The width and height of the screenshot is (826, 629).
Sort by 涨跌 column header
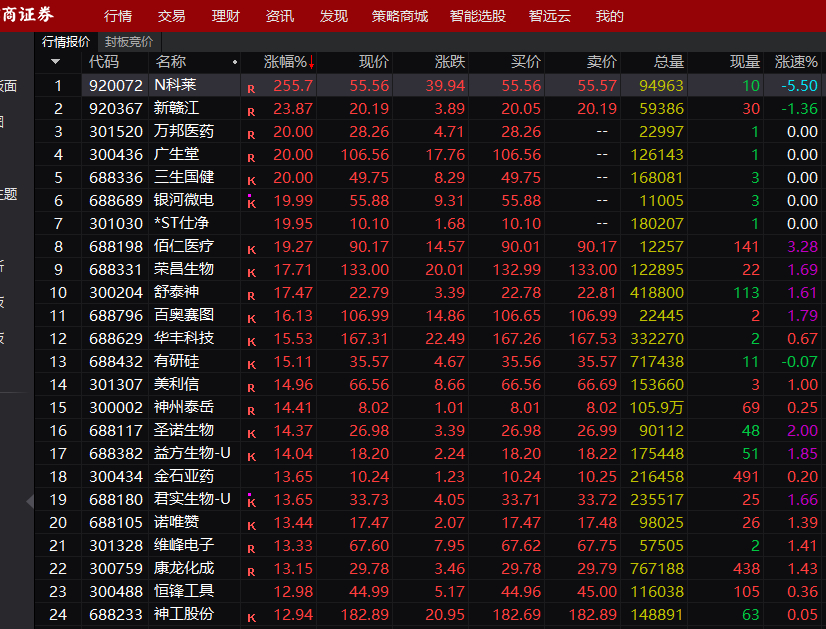(450, 62)
